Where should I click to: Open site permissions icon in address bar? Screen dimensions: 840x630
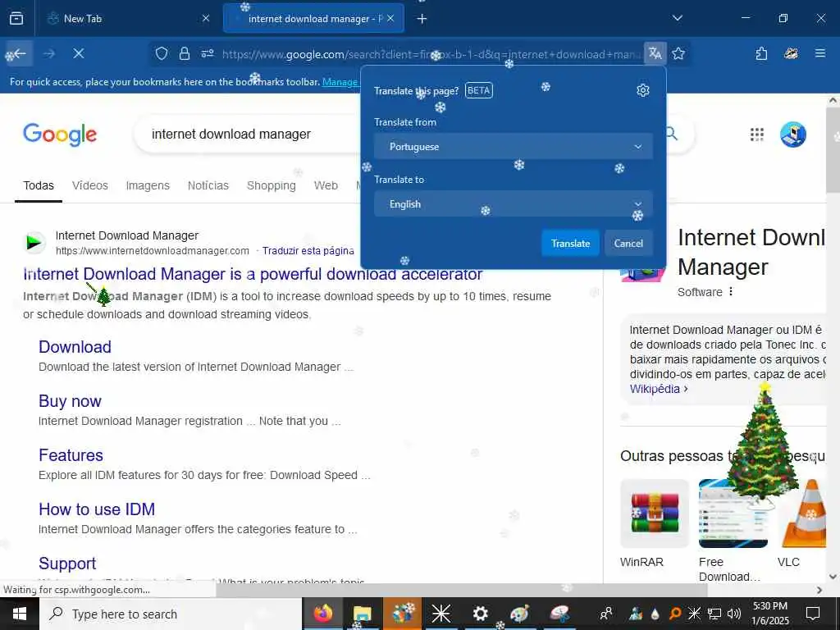coord(208,53)
